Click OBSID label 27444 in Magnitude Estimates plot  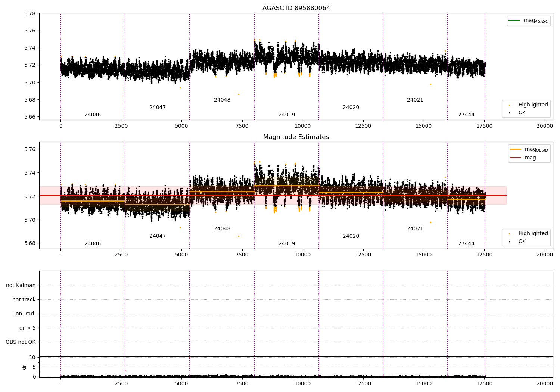(466, 244)
